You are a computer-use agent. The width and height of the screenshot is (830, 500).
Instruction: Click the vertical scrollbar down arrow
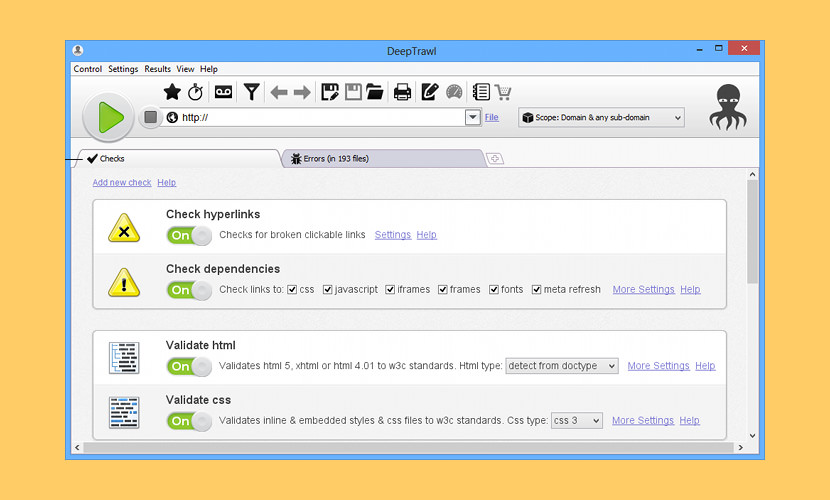coord(753,435)
